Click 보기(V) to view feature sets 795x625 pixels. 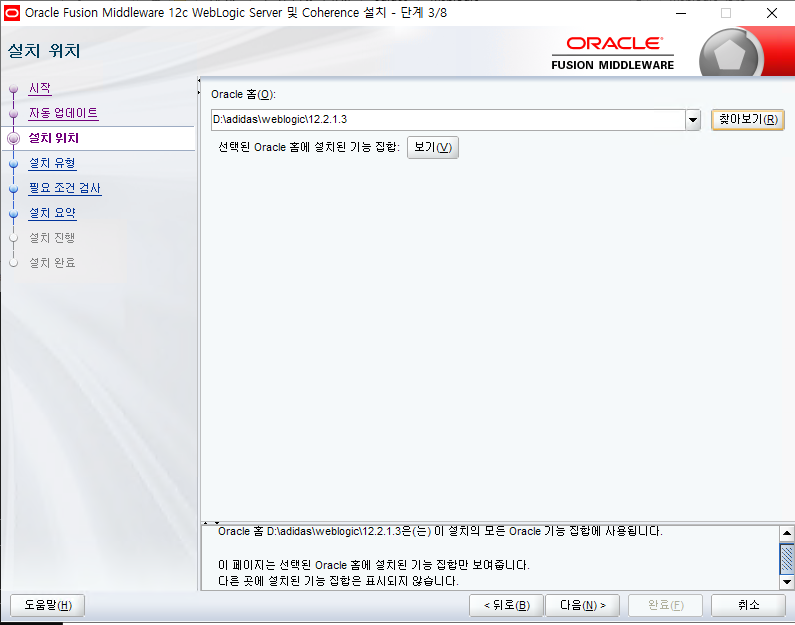[433, 148]
